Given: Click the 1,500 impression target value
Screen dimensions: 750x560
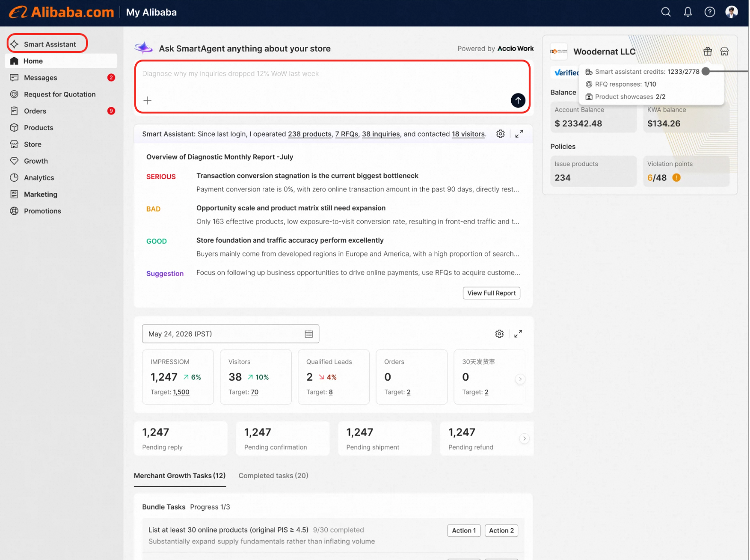Looking at the screenshot, I should coord(181,392).
